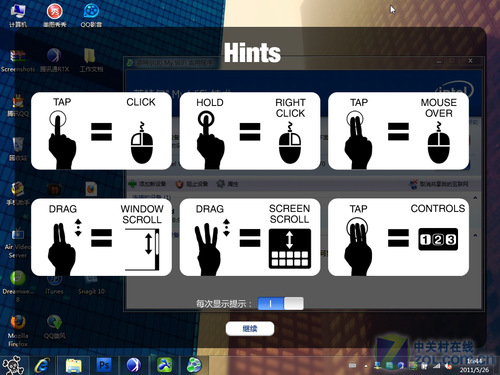Open the file explorer folder taskbar icon
This screenshot has width=500, height=375.
pos(73,365)
